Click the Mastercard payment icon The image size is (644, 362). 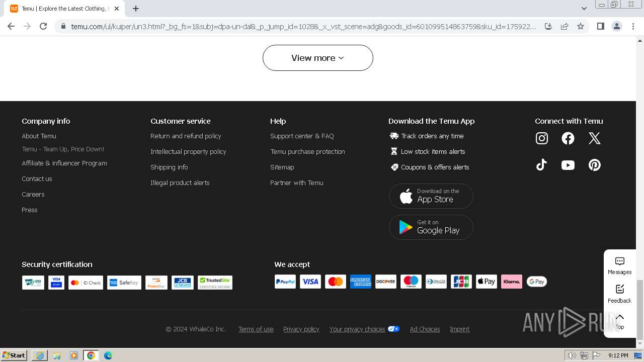click(336, 282)
